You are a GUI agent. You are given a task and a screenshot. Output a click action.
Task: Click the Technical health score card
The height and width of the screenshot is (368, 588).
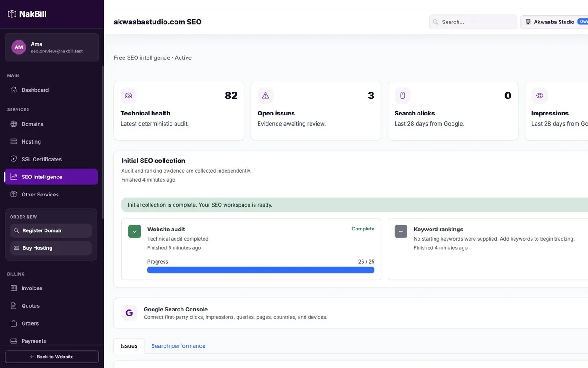click(179, 111)
